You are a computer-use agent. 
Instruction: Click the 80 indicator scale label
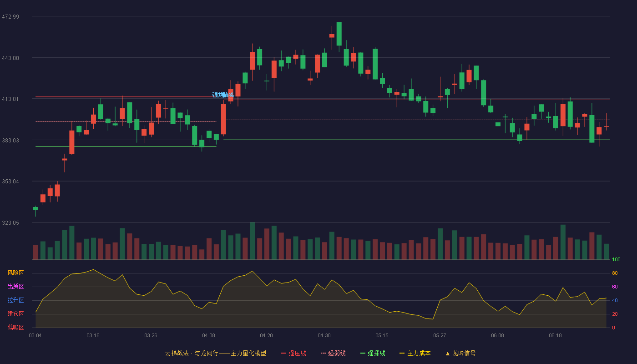615,273
